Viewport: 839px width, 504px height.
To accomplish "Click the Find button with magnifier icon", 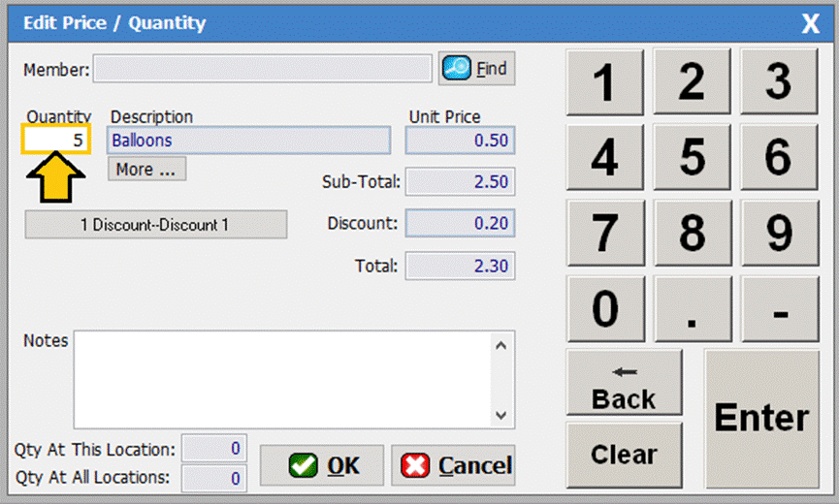I will coord(476,69).
